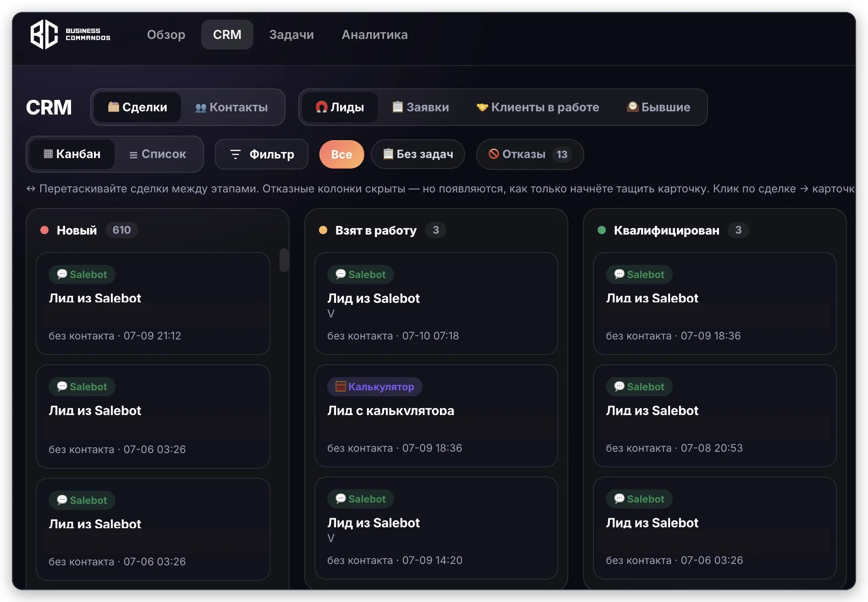Click Salebot tag on Квалифицирован 07-09 18:36 card
Screen dimensions: 868x602
pyautogui.click(x=639, y=274)
